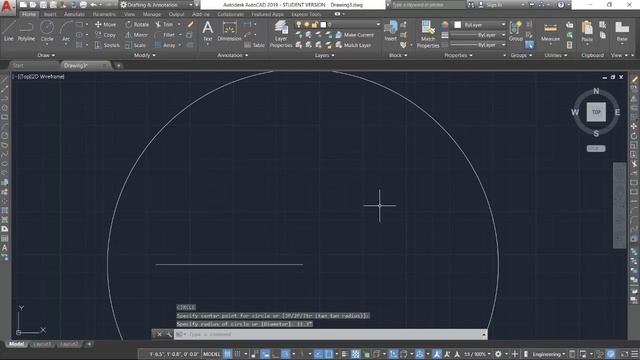Select the Line tool

pyautogui.click(x=9, y=31)
